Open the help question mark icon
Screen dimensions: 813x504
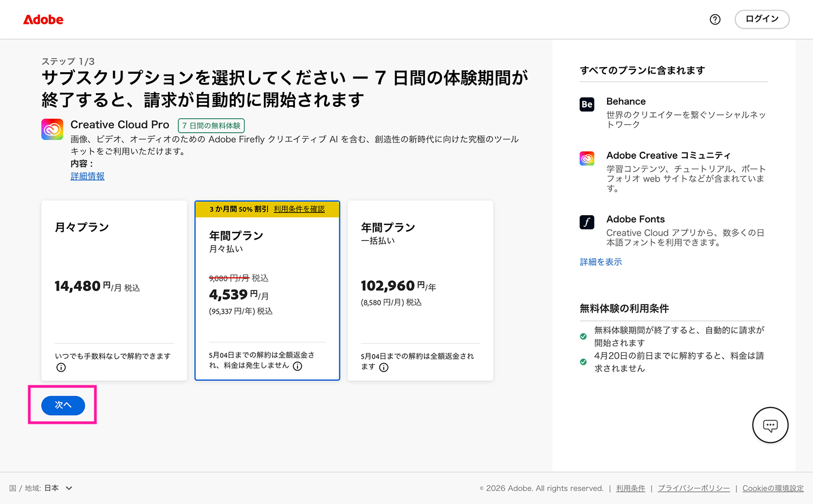tap(715, 20)
